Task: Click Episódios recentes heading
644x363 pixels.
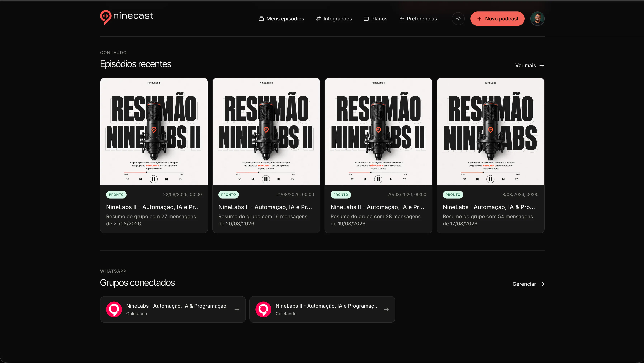Action: tap(136, 64)
